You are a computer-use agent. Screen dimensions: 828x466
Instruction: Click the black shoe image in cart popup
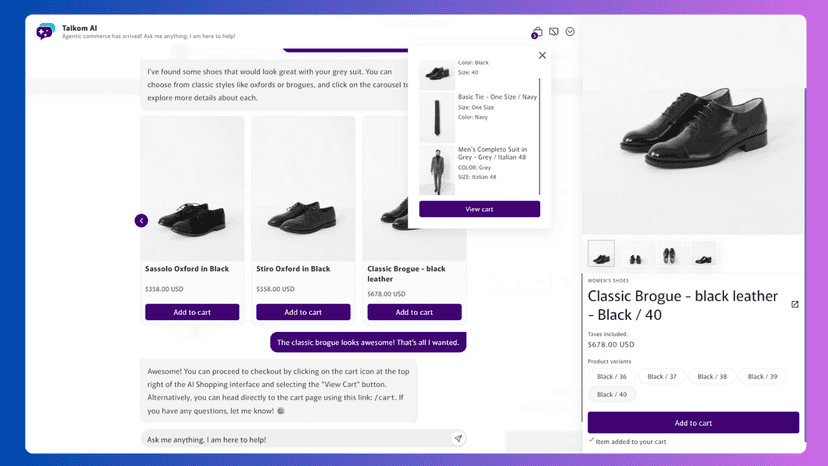(x=437, y=75)
